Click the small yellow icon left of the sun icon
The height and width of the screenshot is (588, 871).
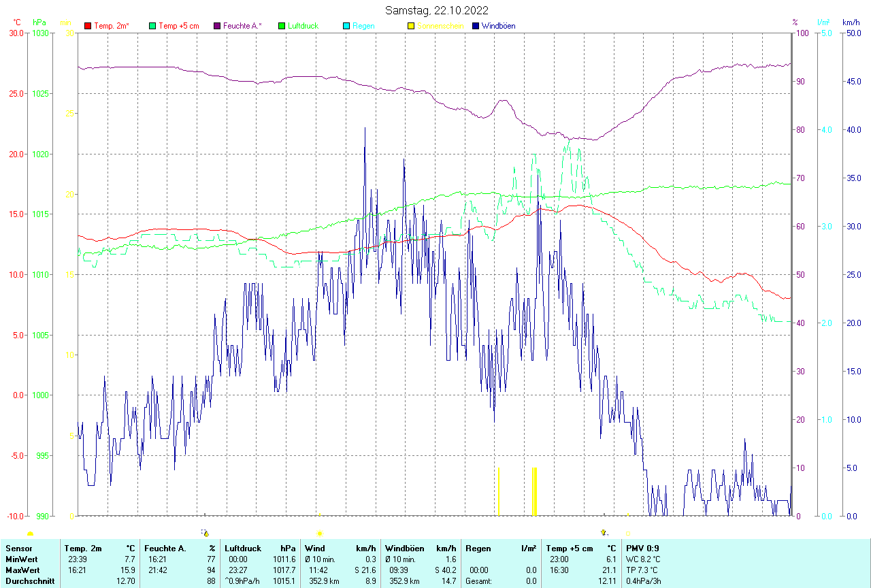[x=205, y=533]
